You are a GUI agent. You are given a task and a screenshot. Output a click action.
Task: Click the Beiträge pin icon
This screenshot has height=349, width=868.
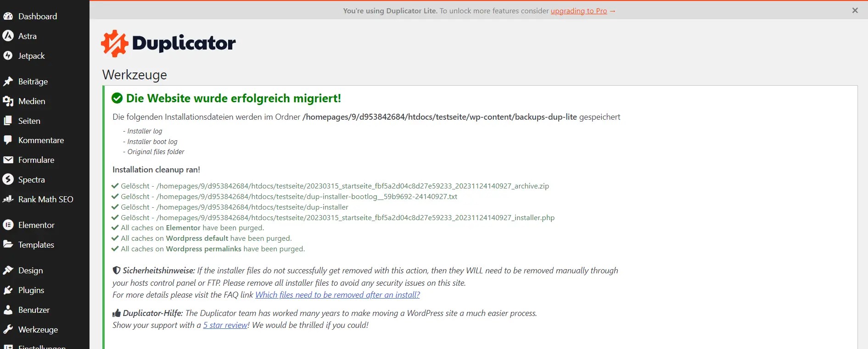point(8,81)
